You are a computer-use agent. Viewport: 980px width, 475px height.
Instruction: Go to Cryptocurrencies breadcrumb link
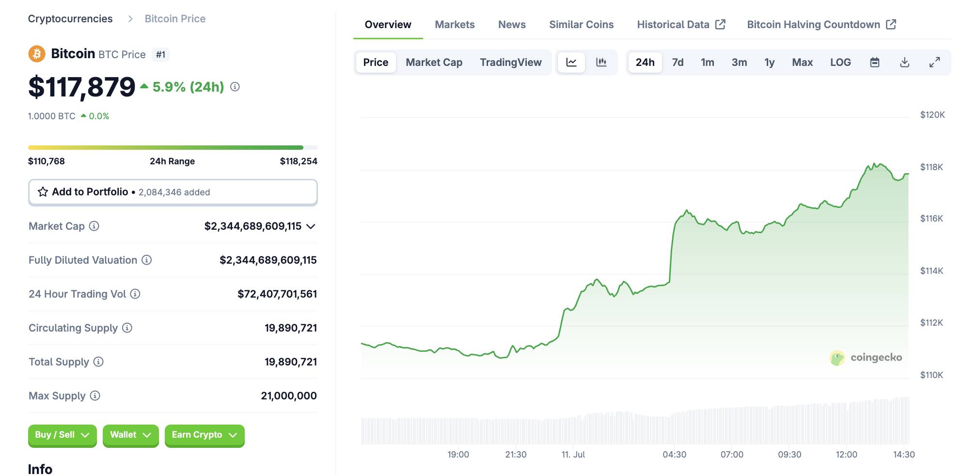(x=70, y=19)
